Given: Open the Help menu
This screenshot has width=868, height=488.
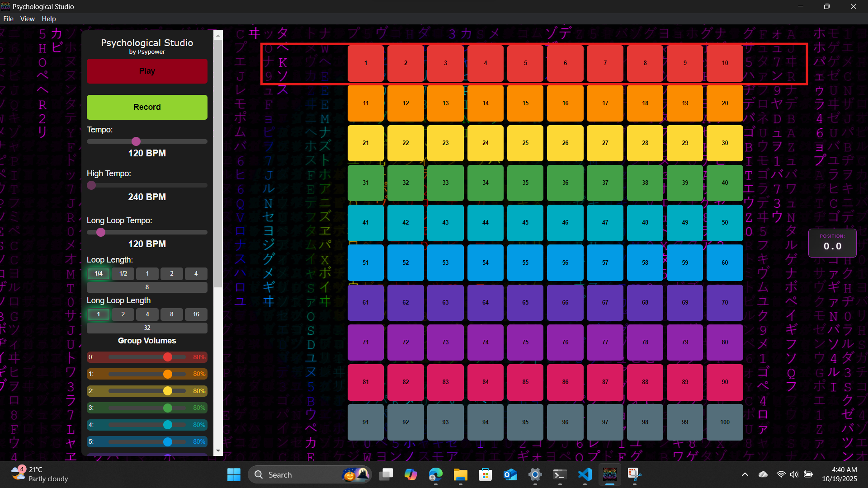Looking at the screenshot, I should (48, 19).
